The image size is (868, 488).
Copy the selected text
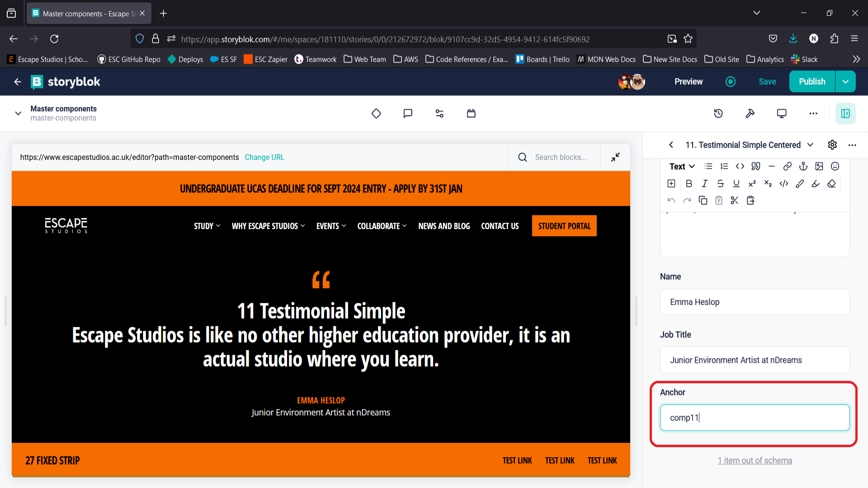coord(703,200)
